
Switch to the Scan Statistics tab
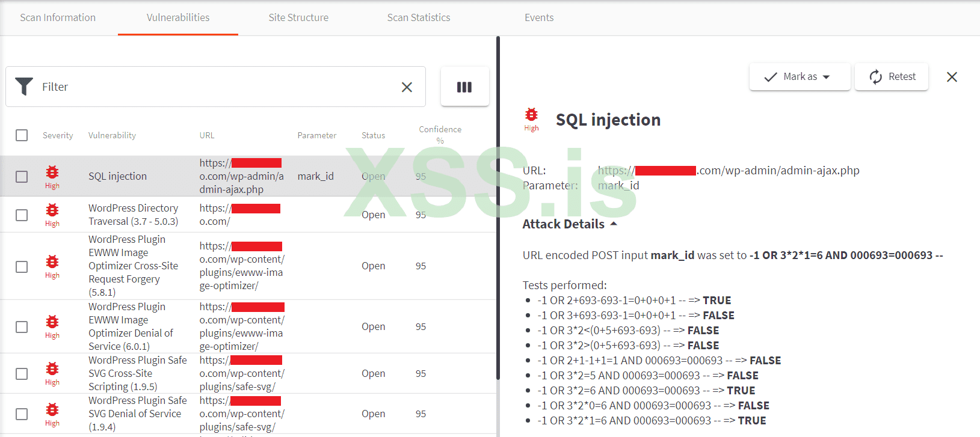pyautogui.click(x=419, y=18)
